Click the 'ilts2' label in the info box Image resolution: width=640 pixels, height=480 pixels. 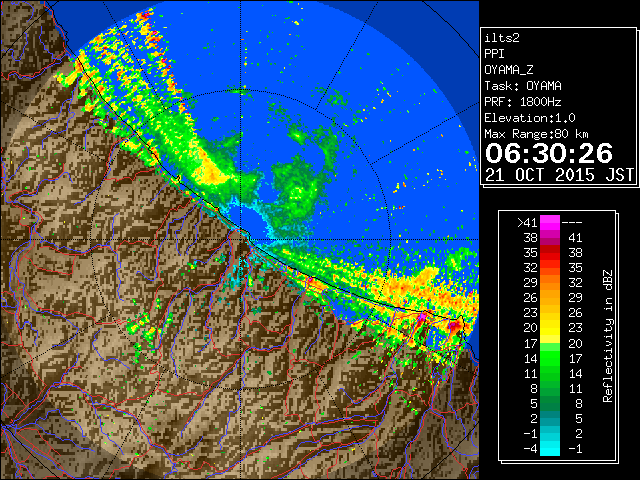pyautogui.click(x=502, y=38)
